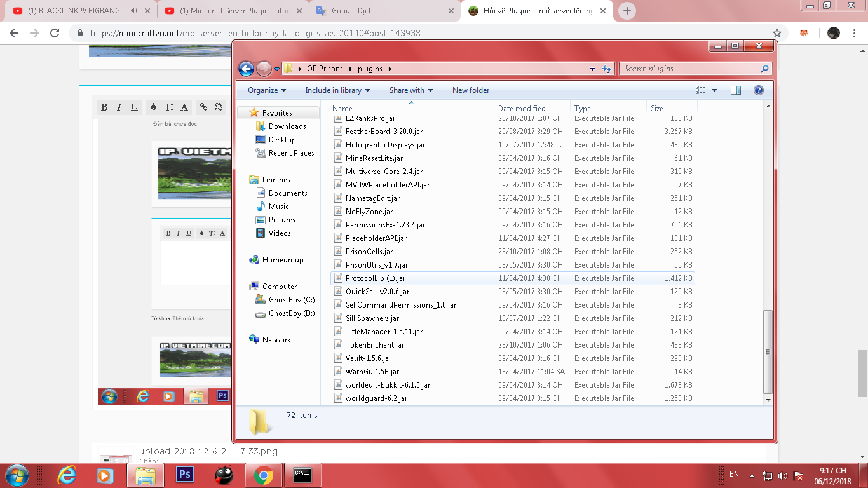This screenshot has width=868, height=488.
Task: Open the Downloads folder in Favorites
Action: pos(287,126)
